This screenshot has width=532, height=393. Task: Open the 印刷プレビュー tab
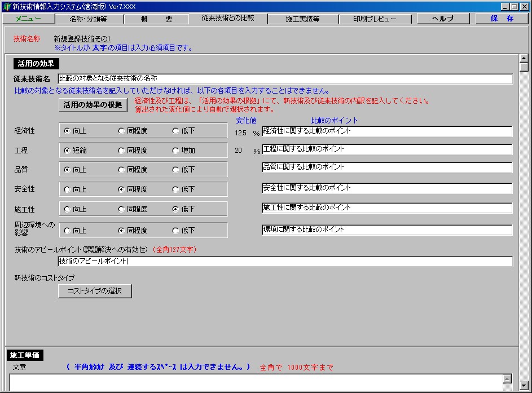tap(375, 19)
